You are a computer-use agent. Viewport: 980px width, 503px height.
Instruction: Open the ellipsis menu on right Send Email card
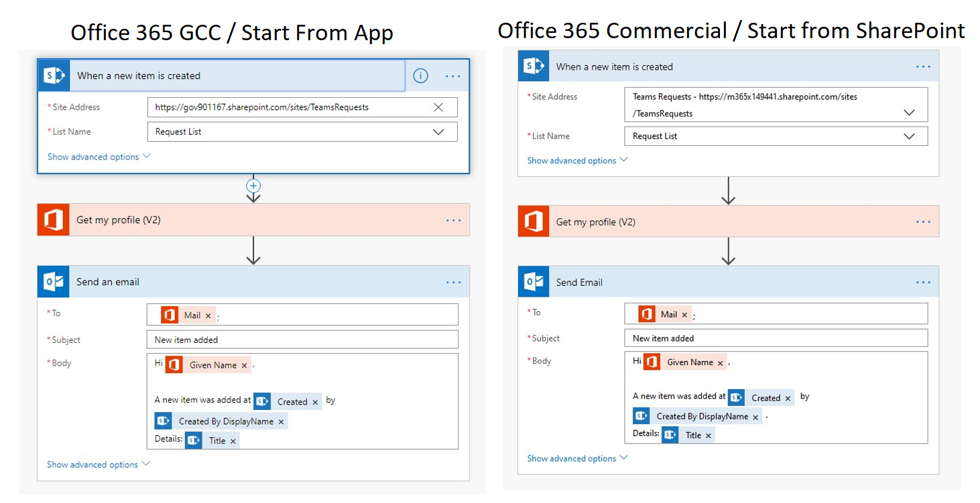click(x=923, y=283)
